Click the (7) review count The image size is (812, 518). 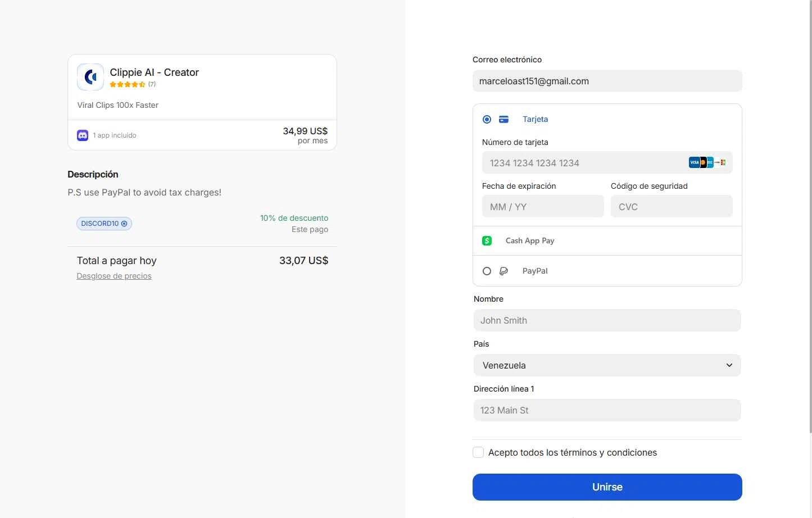(x=152, y=84)
